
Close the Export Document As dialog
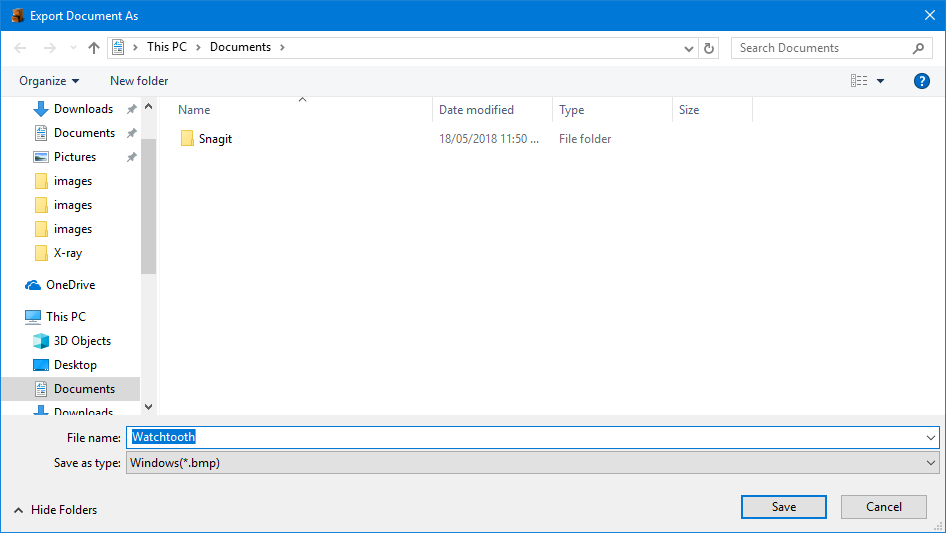coord(930,16)
